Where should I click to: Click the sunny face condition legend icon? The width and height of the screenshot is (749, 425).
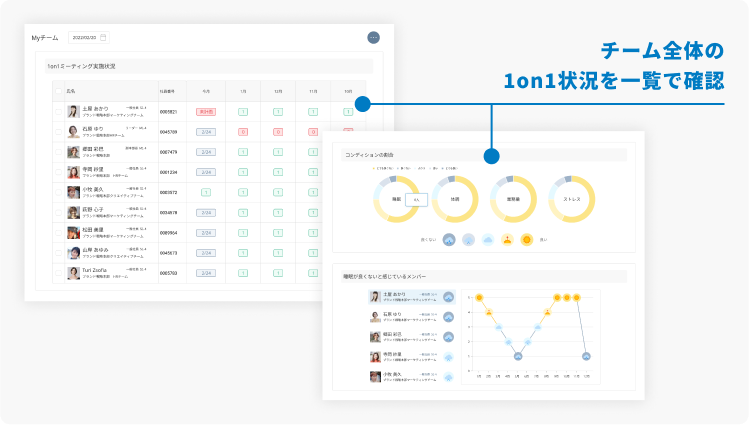pyautogui.click(x=526, y=239)
